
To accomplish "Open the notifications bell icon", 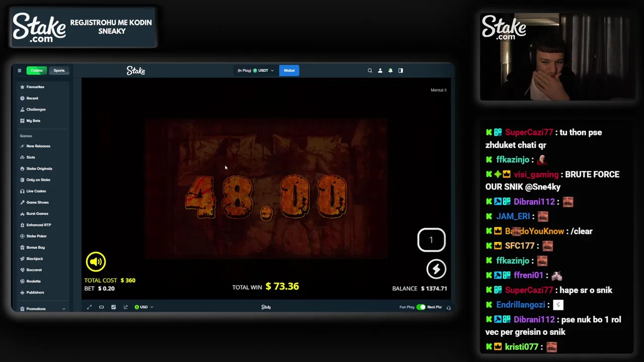I will [x=390, y=70].
